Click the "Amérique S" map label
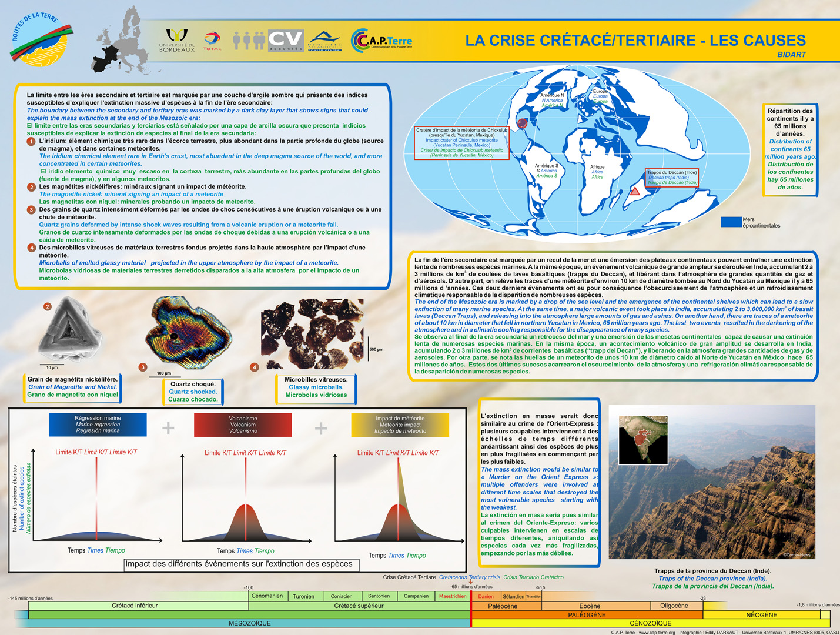Viewport: 840px width, 635px height. click(x=547, y=166)
